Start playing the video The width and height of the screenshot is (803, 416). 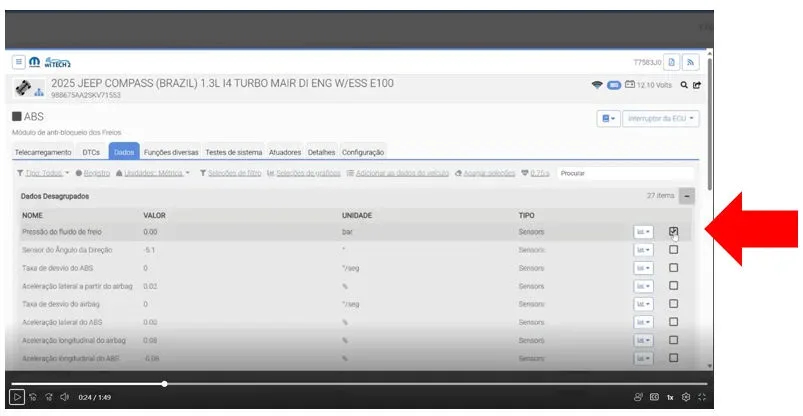(16, 397)
